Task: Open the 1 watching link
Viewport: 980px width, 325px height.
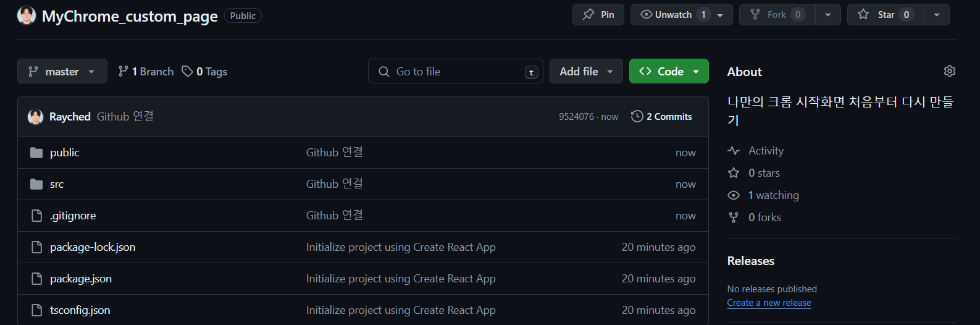Action: click(774, 195)
